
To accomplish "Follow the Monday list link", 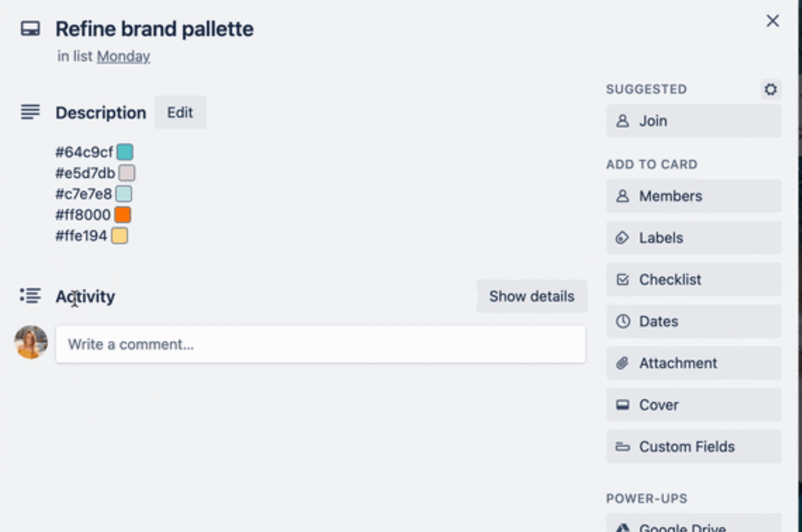I will coord(124,56).
